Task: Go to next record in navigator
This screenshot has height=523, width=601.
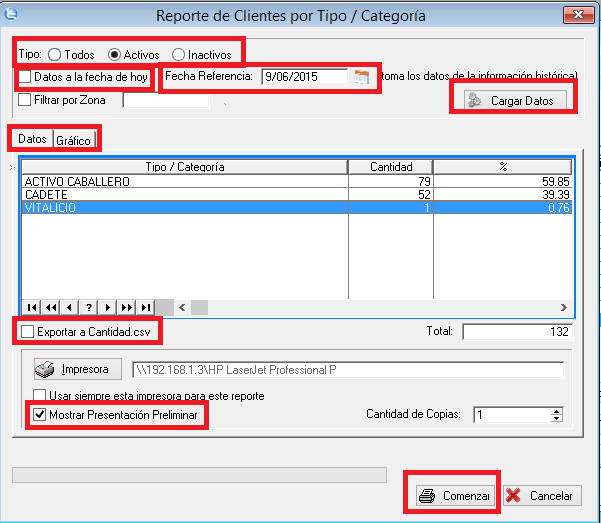Action: [108, 307]
